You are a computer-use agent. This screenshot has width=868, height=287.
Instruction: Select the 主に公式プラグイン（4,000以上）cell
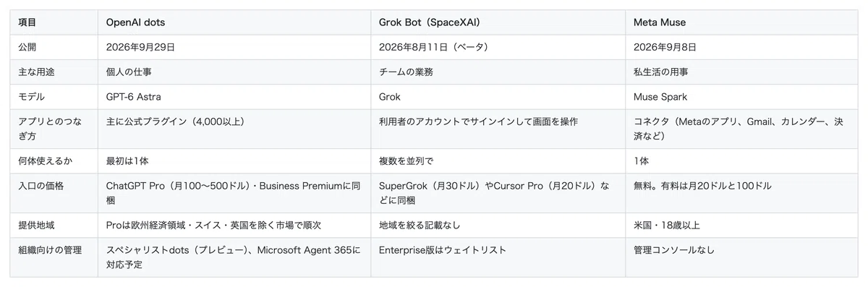point(234,129)
